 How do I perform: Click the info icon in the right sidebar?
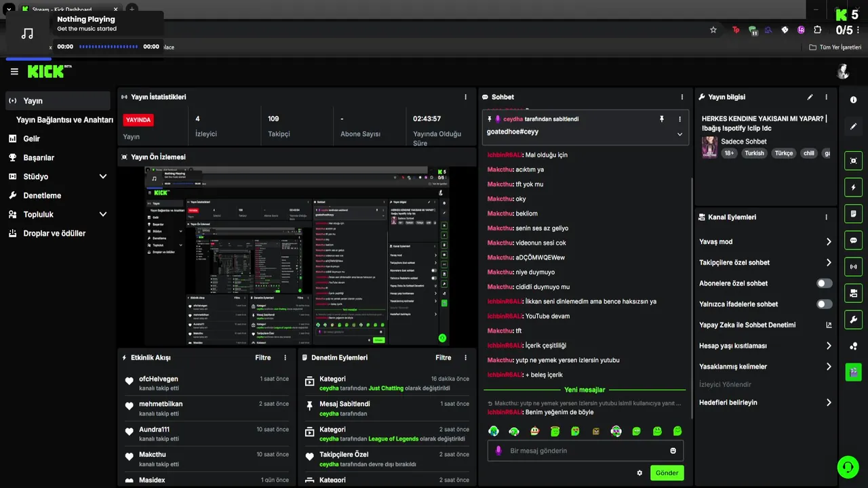pyautogui.click(x=853, y=100)
